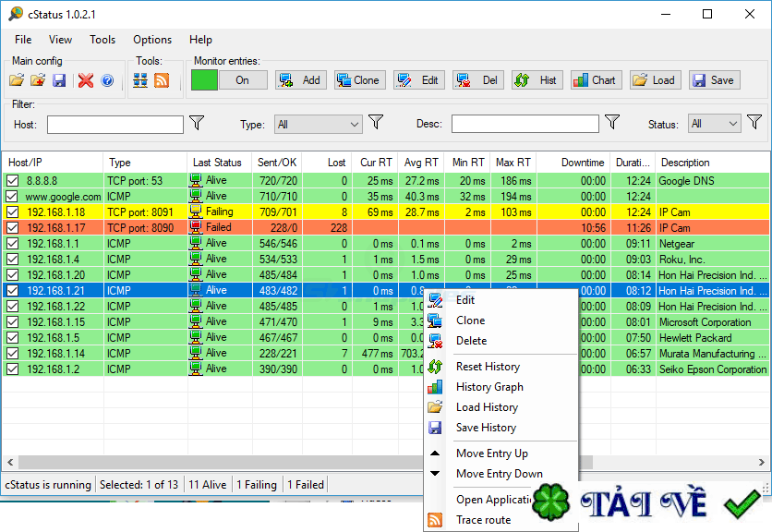This screenshot has height=532, width=772.
Task: Open the network scanner tool icon
Action: 140,80
